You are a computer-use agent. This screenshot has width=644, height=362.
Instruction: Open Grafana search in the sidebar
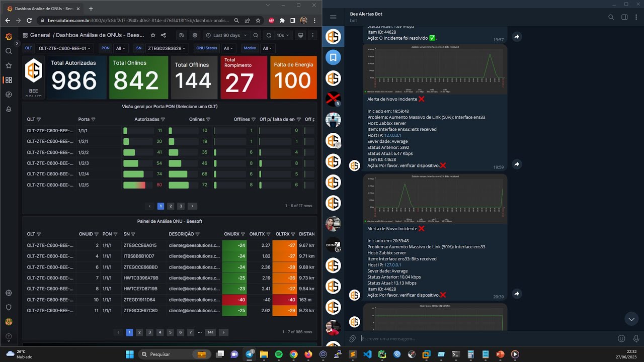(x=9, y=51)
